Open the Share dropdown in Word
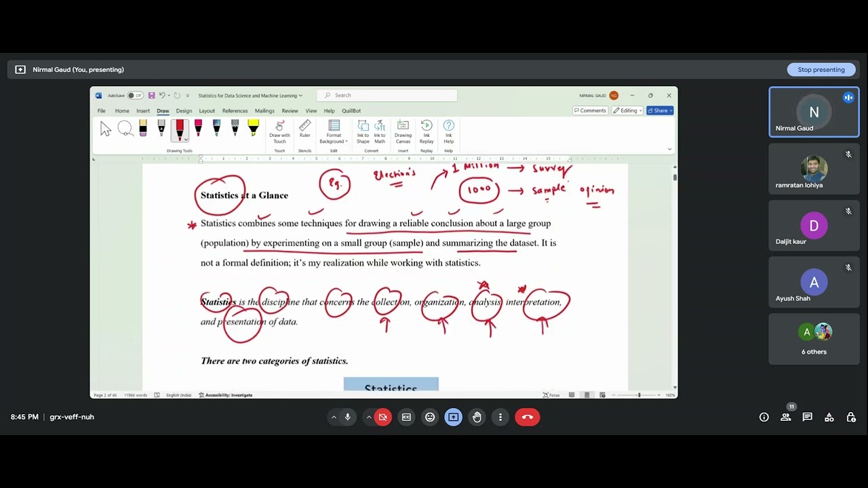 pyautogui.click(x=660, y=110)
